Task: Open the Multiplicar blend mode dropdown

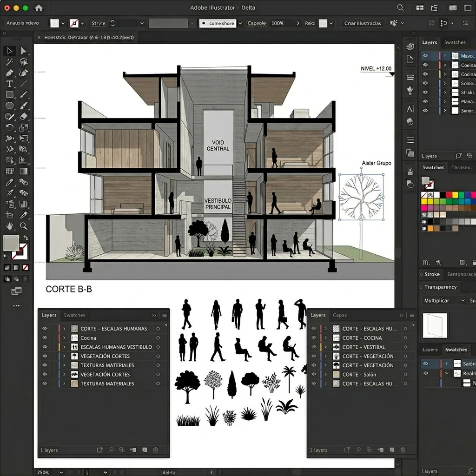Action: point(443,301)
